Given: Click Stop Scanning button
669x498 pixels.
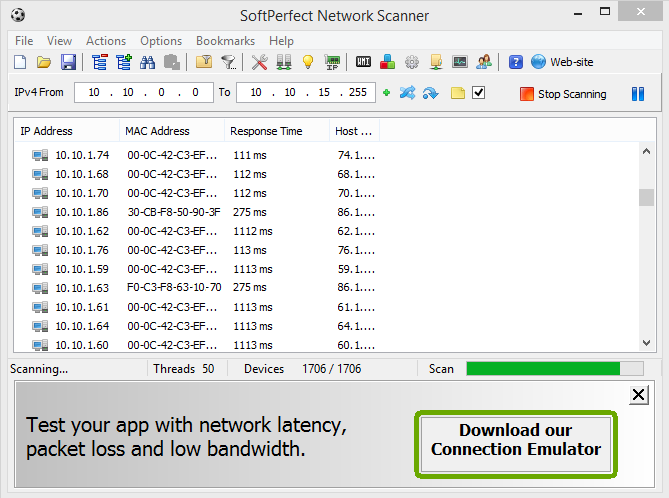Looking at the screenshot, I should (563, 94).
